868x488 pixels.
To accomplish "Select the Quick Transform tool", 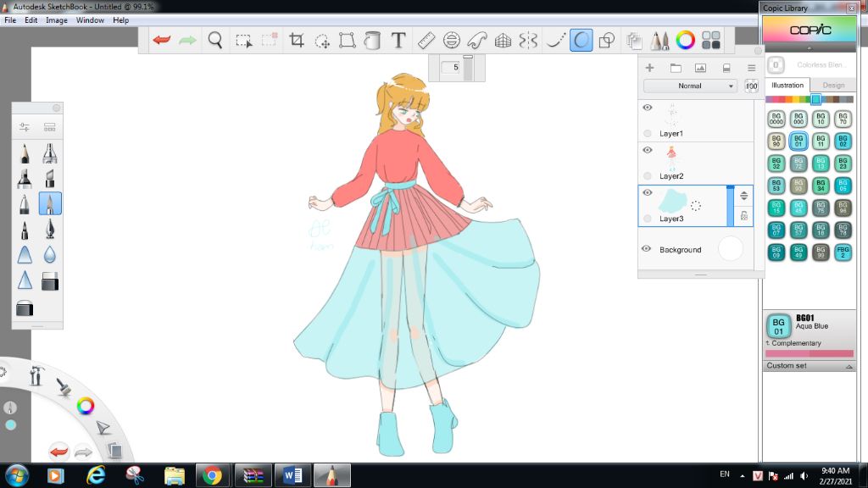I will [x=321, y=41].
